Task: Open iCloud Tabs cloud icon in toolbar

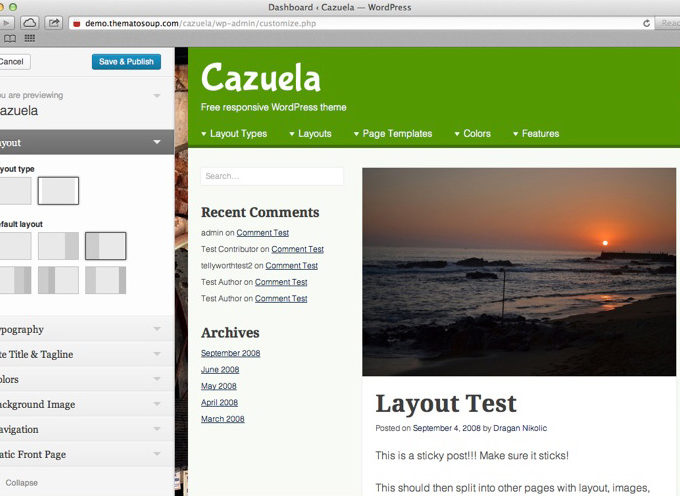Action: 29,22
